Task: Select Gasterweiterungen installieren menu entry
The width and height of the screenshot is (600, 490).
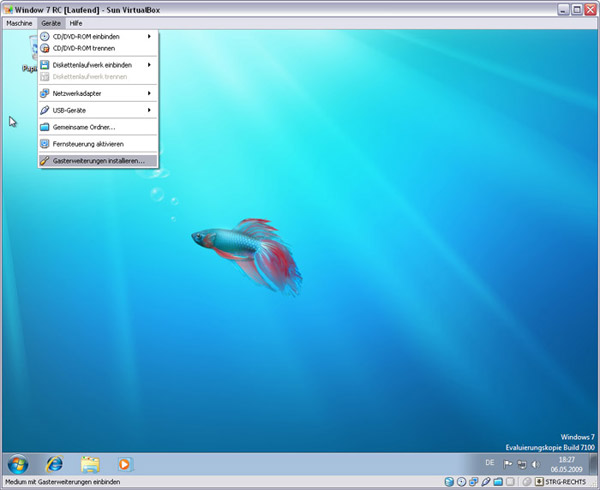Action: (98, 160)
